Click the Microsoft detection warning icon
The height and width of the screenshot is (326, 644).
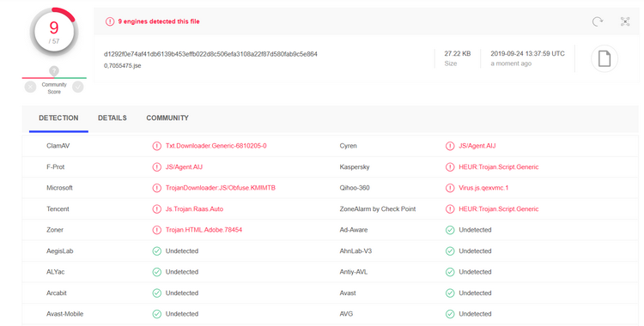tap(157, 188)
